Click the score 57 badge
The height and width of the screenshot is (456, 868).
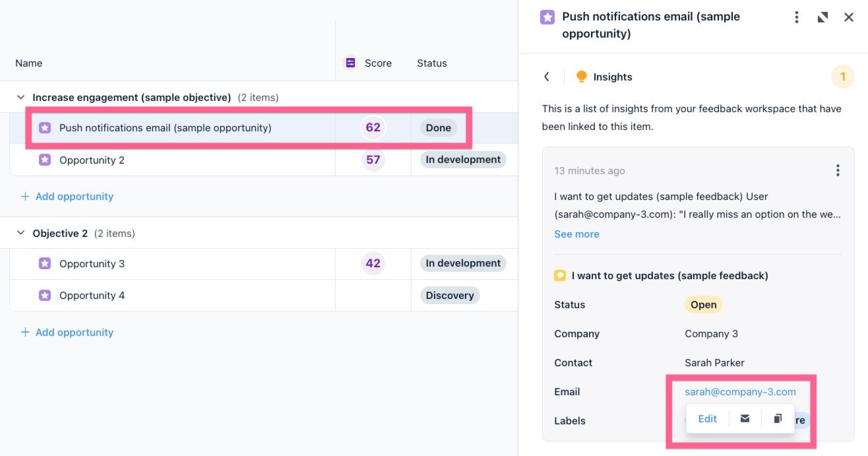pyautogui.click(x=373, y=160)
